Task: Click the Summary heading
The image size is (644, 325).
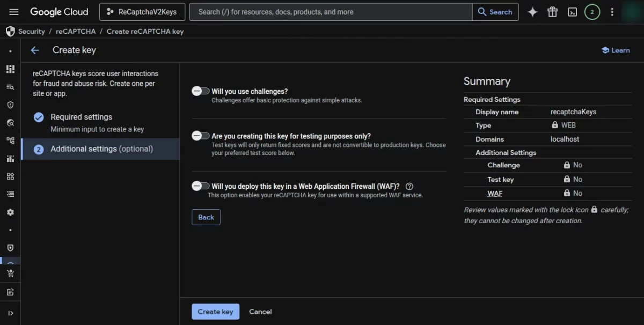Action: (487, 82)
